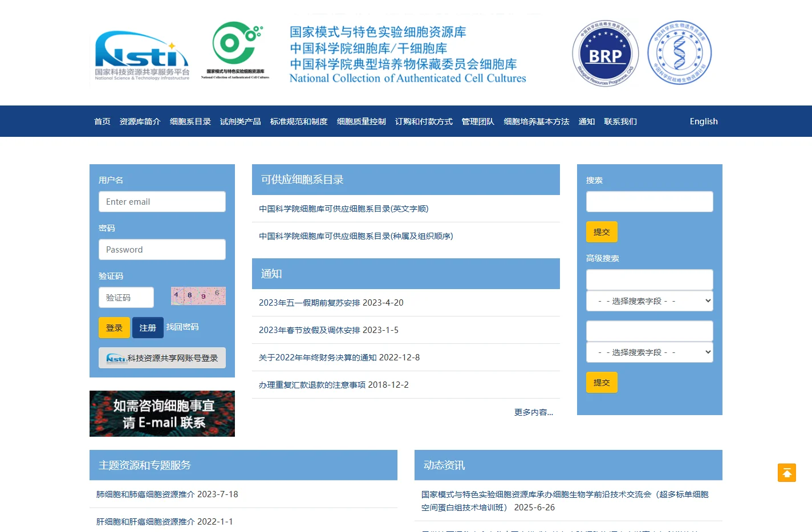
Task: Refresh the captcha image
Action: click(x=198, y=296)
